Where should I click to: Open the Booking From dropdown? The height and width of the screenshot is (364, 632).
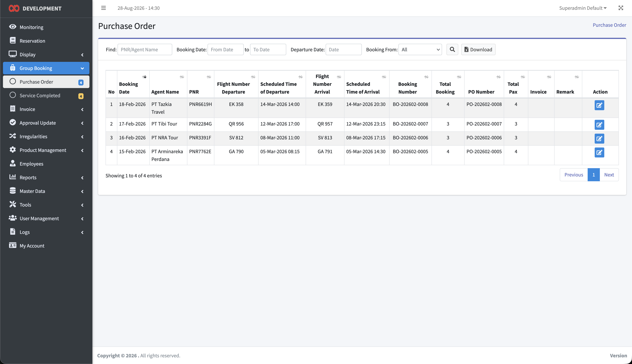[420, 49]
